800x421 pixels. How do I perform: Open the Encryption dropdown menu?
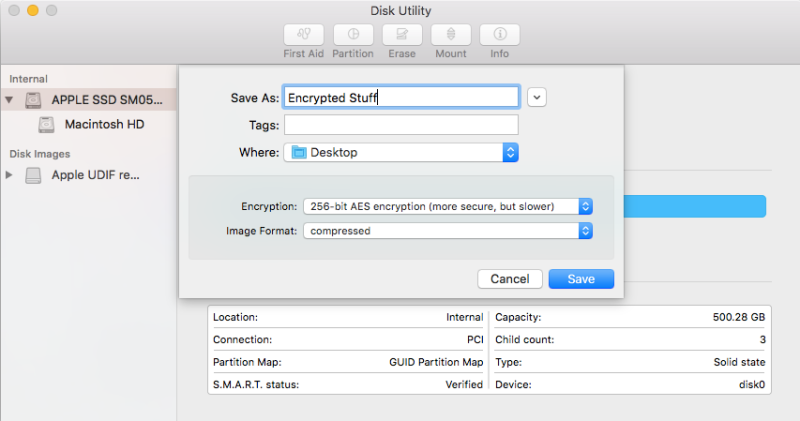586,206
